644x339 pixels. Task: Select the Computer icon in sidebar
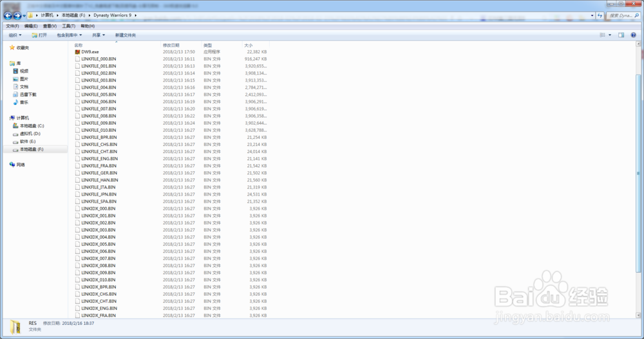pyautogui.click(x=12, y=118)
